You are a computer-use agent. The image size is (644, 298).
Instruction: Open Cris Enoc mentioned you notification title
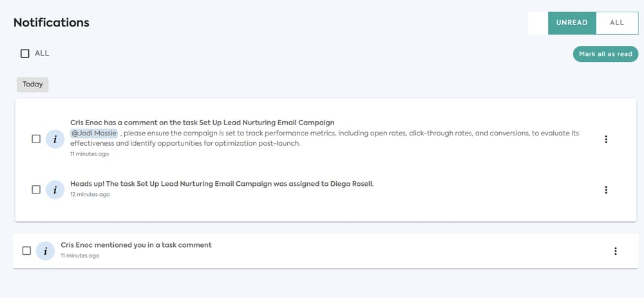coord(136,245)
